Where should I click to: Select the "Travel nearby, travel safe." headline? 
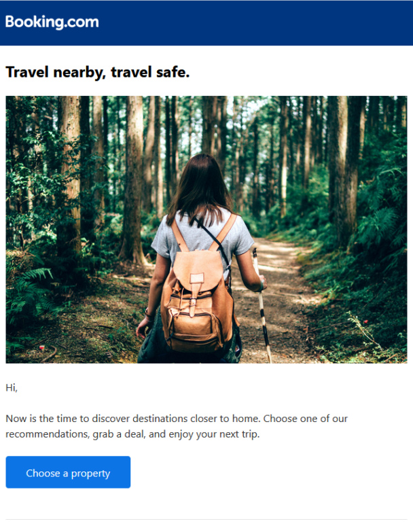[98, 72]
